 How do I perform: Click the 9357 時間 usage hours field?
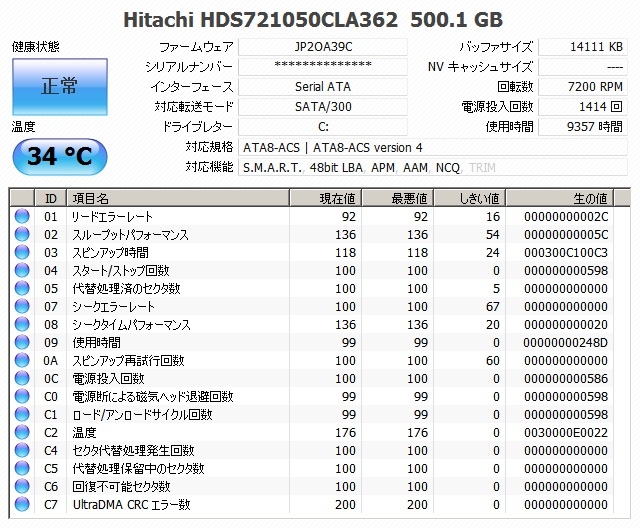pyautogui.click(x=583, y=126)
